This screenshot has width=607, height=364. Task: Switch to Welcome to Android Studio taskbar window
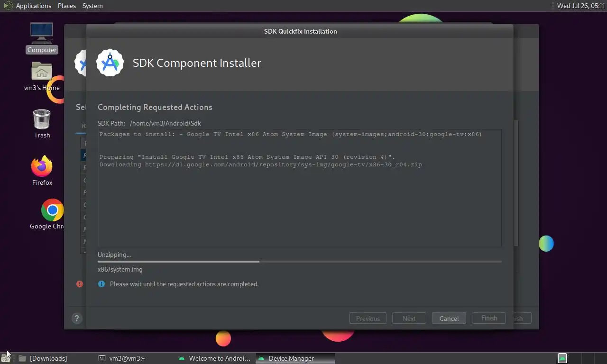(x=214, y=358)
